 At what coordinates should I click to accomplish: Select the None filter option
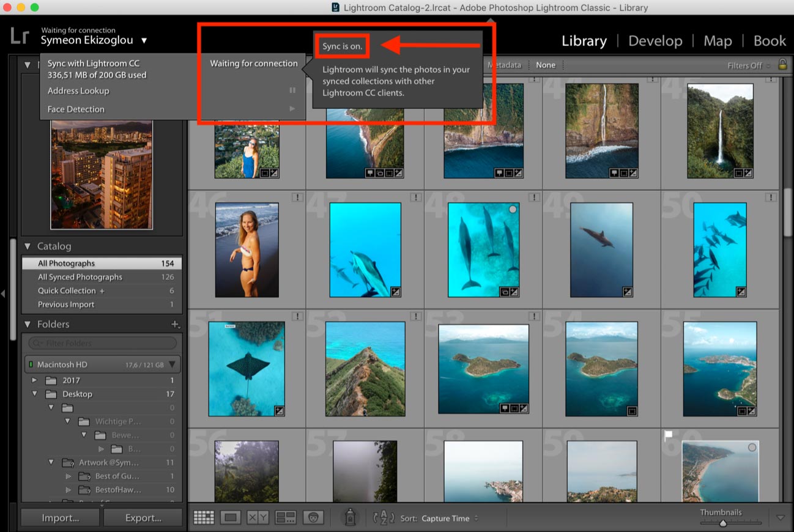pos(546,65)
